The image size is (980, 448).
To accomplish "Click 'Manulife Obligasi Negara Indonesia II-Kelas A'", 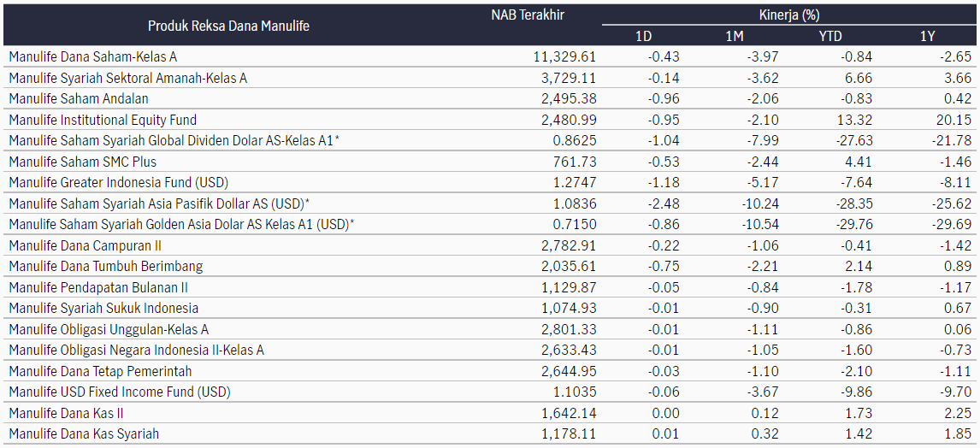I will (x=136, y=350).
